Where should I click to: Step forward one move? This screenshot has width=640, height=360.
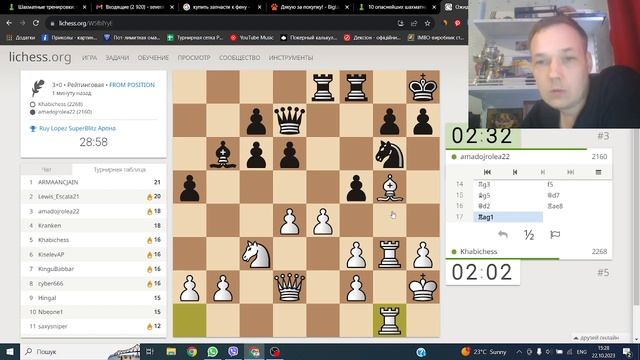coord(542,172)
